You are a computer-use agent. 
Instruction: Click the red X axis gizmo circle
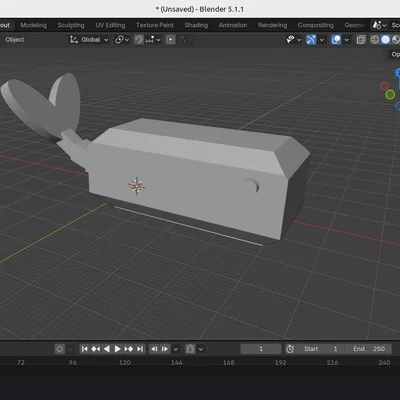[x=385, y=86]
